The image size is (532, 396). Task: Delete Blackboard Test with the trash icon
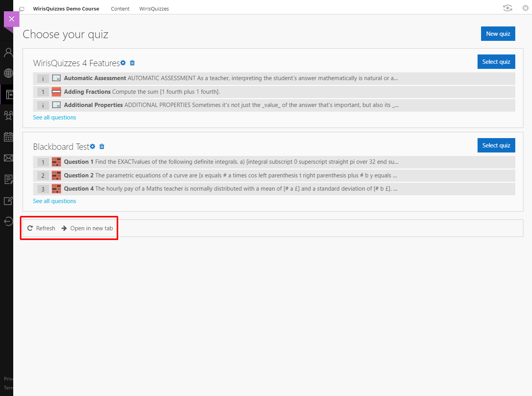(102, 146)
